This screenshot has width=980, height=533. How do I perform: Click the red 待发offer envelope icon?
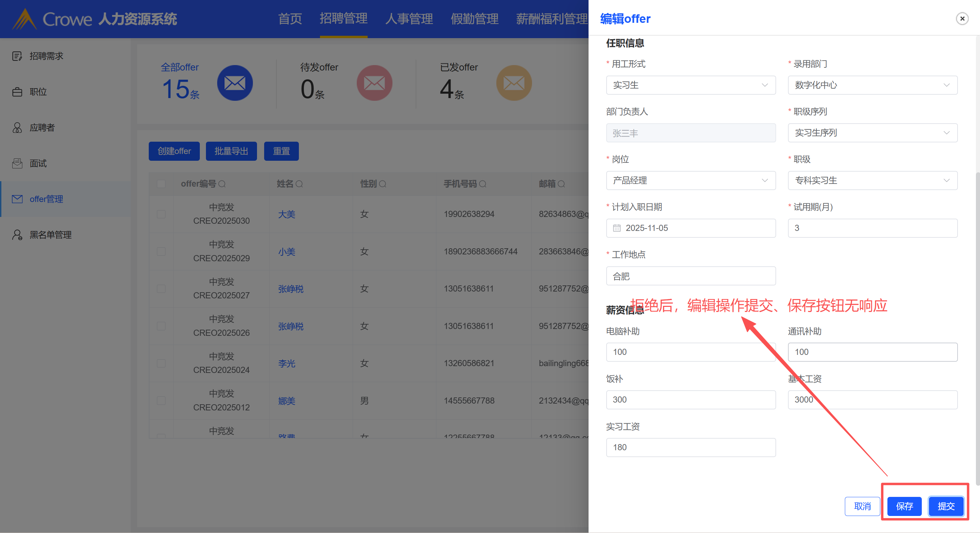pyautogui.click(x=374, y=83)
